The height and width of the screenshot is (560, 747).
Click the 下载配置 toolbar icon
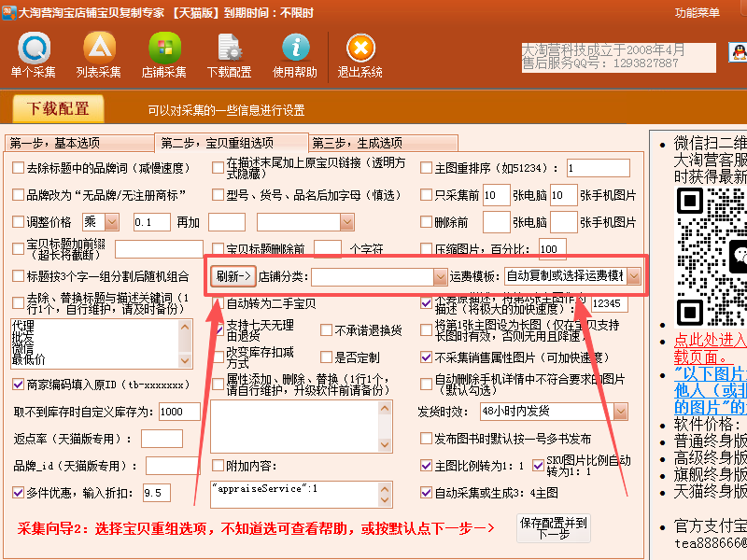229,53
